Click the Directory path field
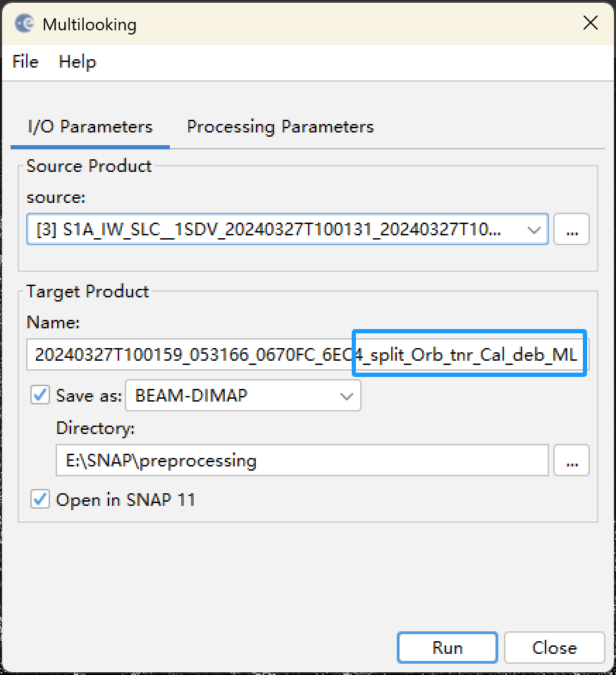This screenshot has width=616, height=675. point(302,460)
